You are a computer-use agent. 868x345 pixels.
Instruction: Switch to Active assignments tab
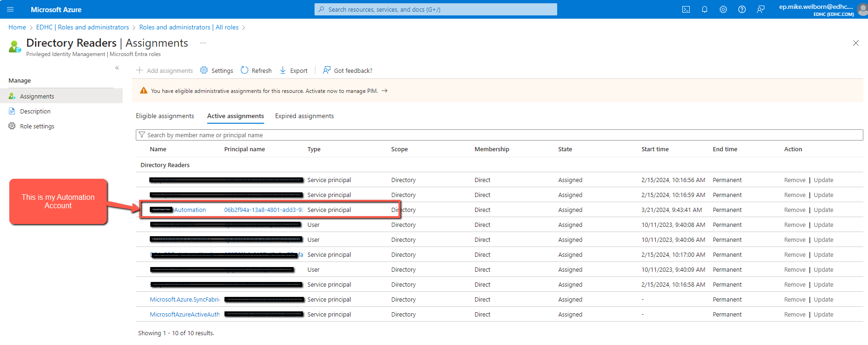[x=236, y=116]
